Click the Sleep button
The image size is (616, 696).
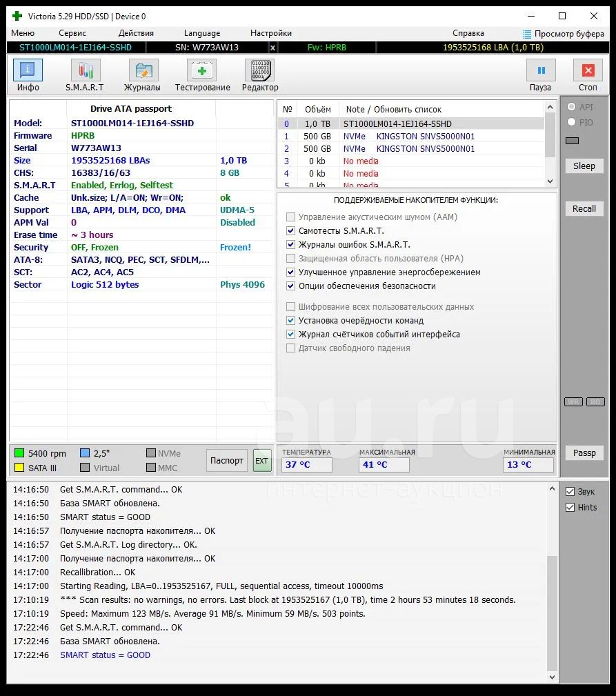584,166
